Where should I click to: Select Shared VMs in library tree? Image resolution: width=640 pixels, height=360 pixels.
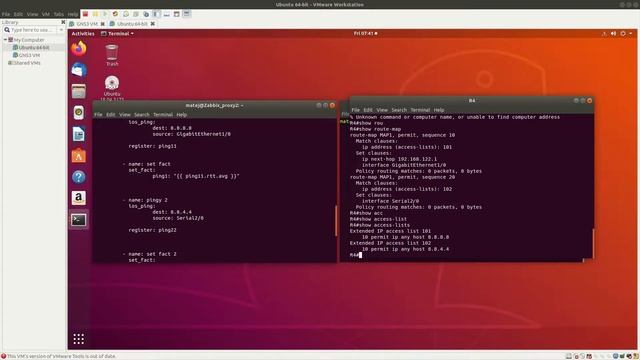coord(24,63)
